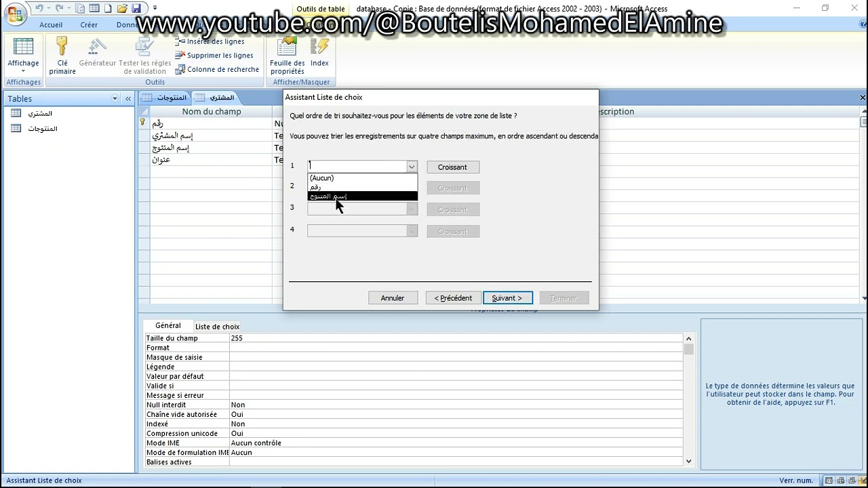Click the Open folder icon in quick access toolbar
Viewport: 868px width, 488px height.
(121, 8)
